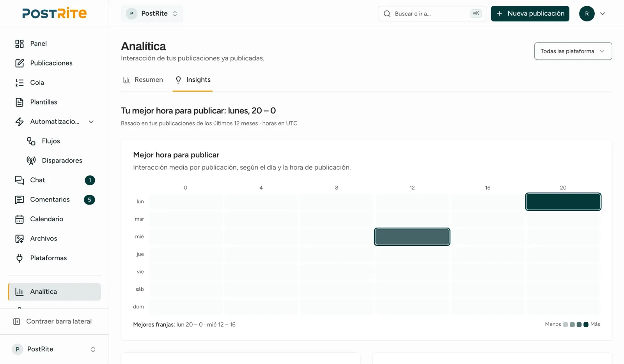624x364 pixels.
Task: Collapse the Automatizaciones submenu chevron
Action: click(x=91, y=122)
